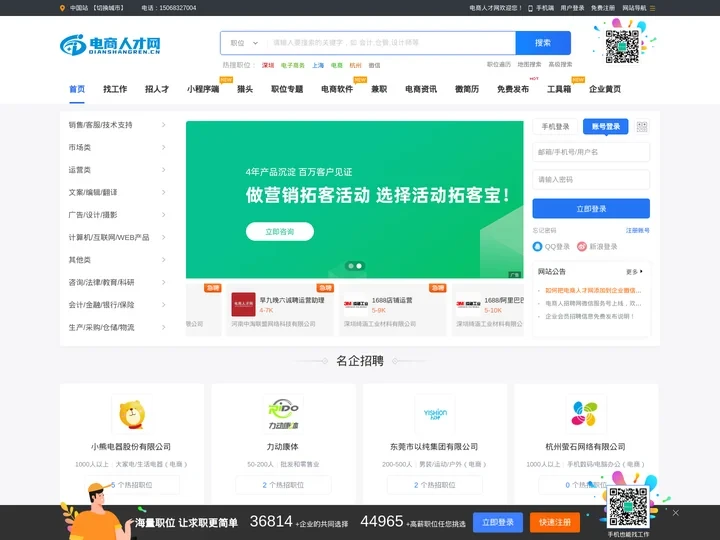Focus the 邮箱/手机号/用户名 field
The height and width of the screenshot is (540, 720).
591,152
